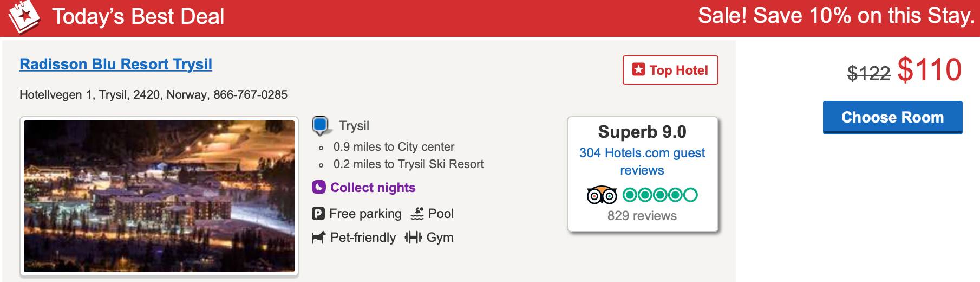Click the Sale! Save 10% banner text
Viewport: 980px width, 282px height.
(835, 16)
